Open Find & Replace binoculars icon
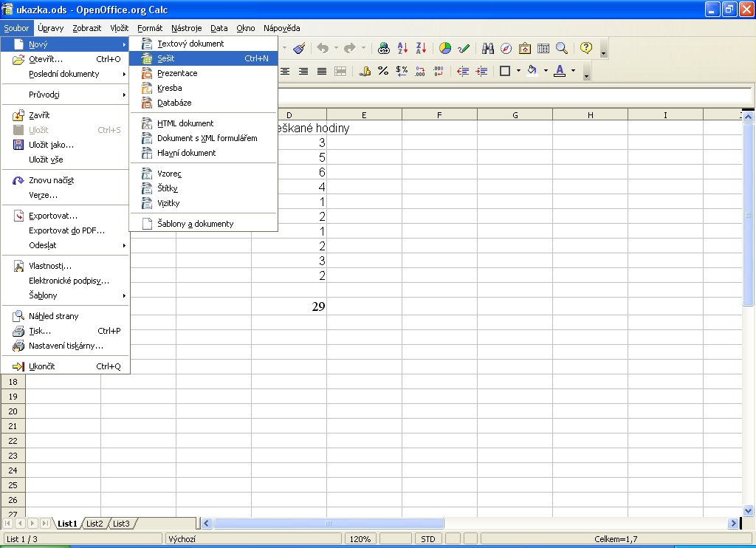Image resolution: width=756 pixels, height=548 pixels. click(x=488, y=48)
